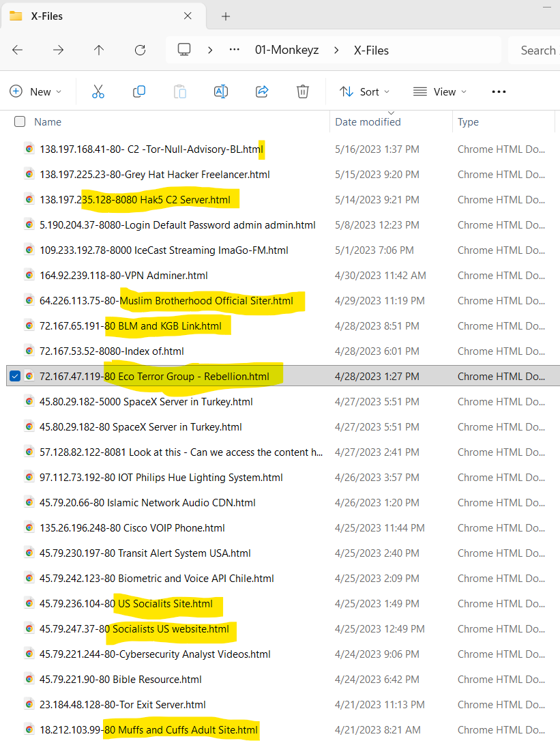Sort by the Date modified column header
The image size is (560, 741).
point(368,122)
